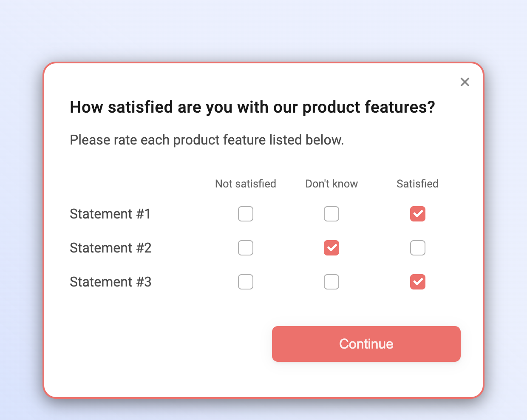Screen dimensions: 527x420
Task: Select the 'Don't know' column header
Action: tap(331, 184)
